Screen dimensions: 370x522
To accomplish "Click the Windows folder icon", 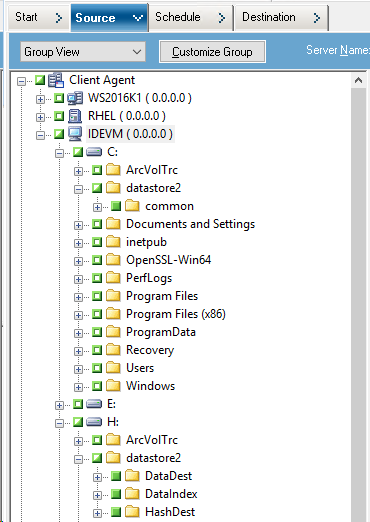I will tap(113, 386).
